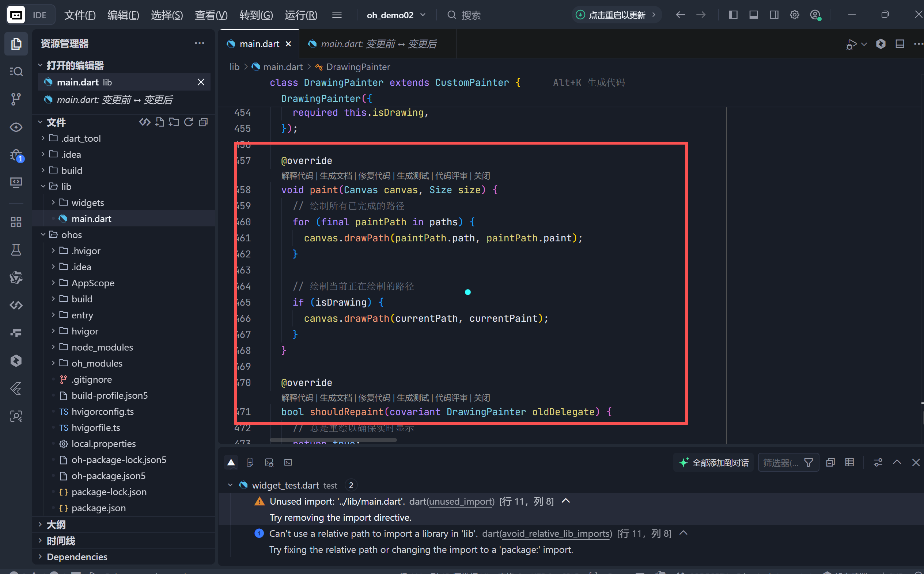Image resolution: width=924 pixels, height=574 pixels.
Task: Expand the widgets folder in lib
Action: pyautogui.click(x=87, y=203)
